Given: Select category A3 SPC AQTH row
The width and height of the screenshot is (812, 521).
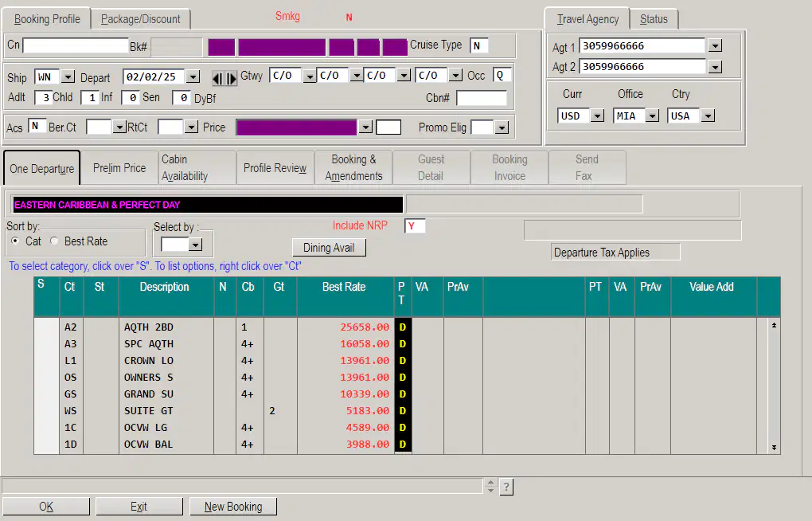Looking at the screenshot, I should click(46, 343).
